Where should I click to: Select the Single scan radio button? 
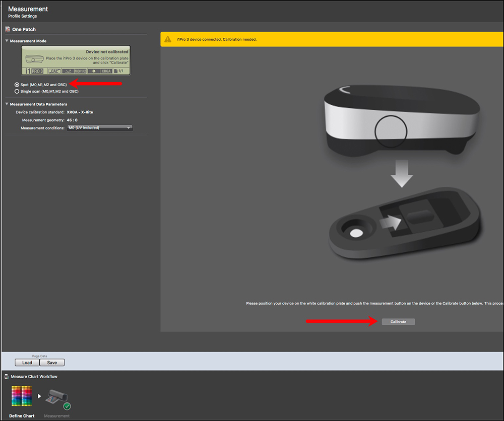pos(17,91)
